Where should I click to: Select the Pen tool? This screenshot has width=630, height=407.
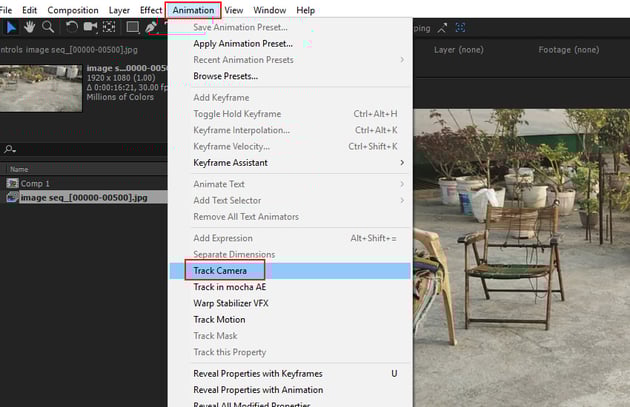(151, 27)
